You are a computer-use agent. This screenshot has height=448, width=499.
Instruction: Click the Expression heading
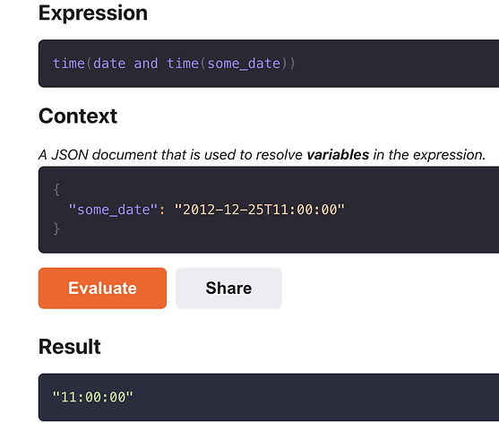tap(93, 13)
